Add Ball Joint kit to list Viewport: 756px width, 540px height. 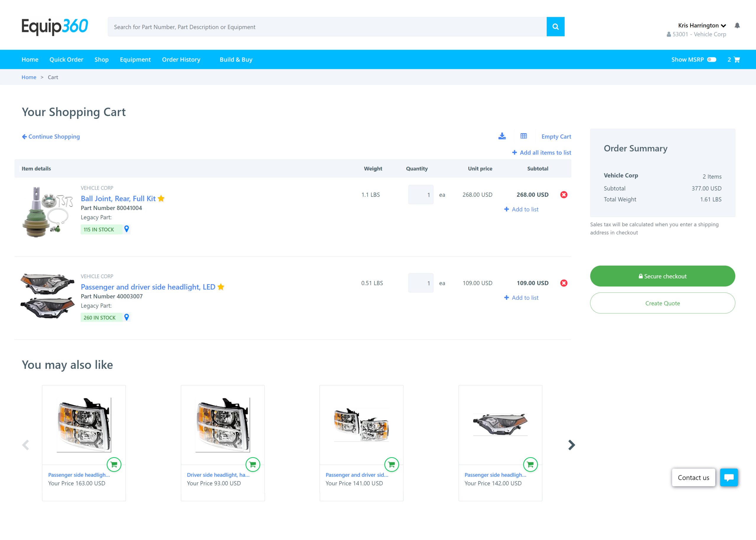click(x=521, y=209)
